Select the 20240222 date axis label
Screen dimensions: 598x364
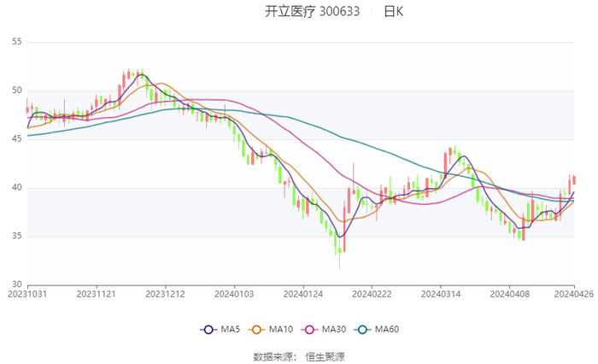click(x=371, y=295)
